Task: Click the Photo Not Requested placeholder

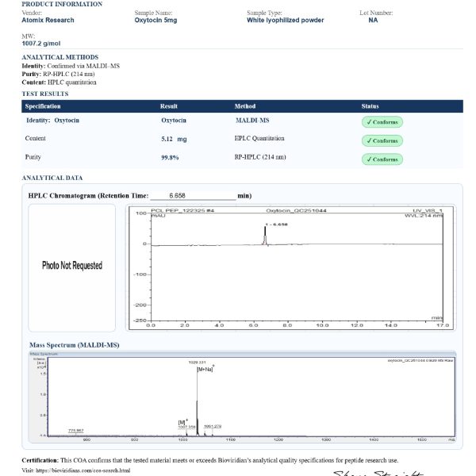Action: [71, 266]
